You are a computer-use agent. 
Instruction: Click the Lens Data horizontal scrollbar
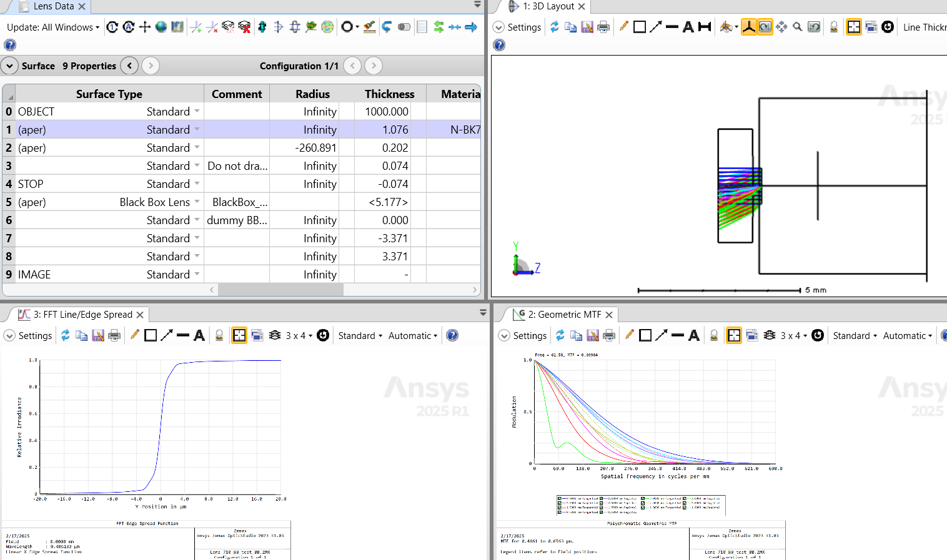(x=280, y=290)
